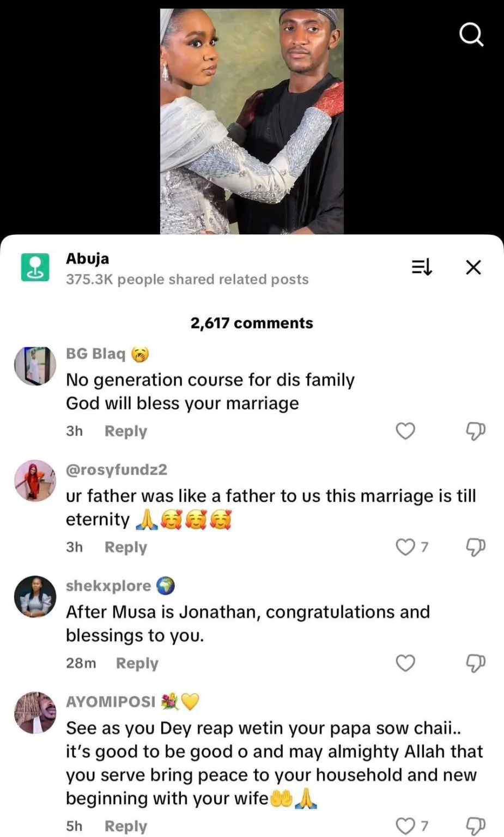504x837 pixels.
Task: Open BG Blaq's profile picture
Action: point(35,366)
